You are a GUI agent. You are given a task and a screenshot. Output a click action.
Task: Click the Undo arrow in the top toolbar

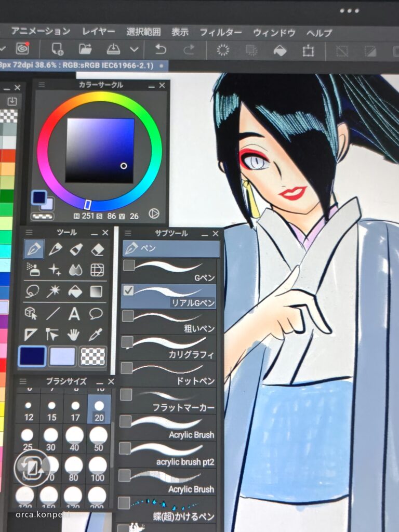point(162,49)
